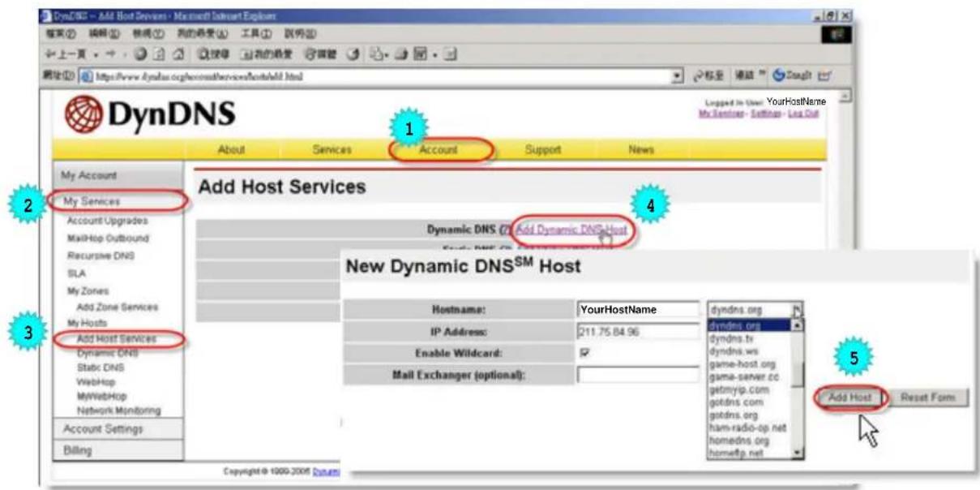Open My Hosts in the sidebar
This screenshot has width=980, height=490.
coord(87,323)
